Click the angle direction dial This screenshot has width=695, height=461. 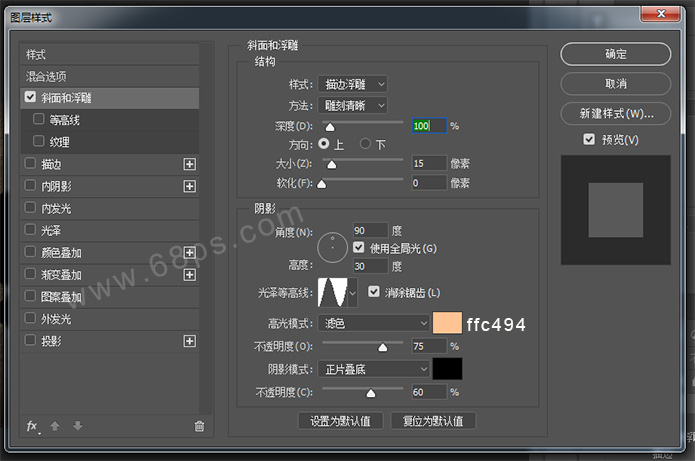332,247
